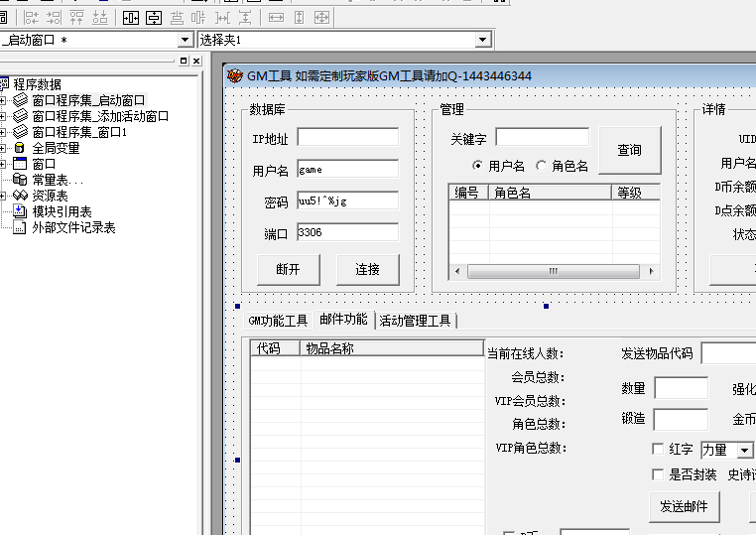
Task: Select the 用户名 radio button
Action: click(477, 166)
